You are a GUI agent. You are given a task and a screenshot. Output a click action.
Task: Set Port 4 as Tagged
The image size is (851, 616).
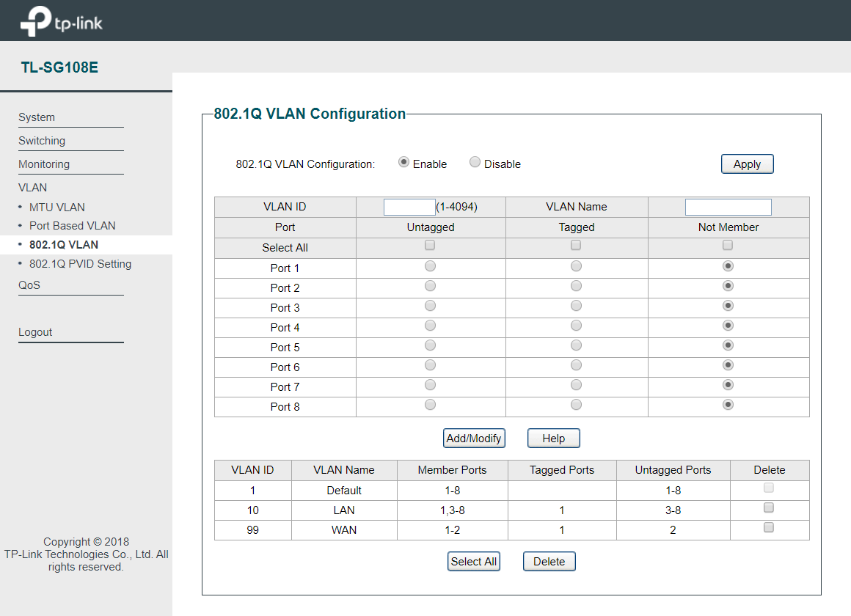click(x=576, y=326)
